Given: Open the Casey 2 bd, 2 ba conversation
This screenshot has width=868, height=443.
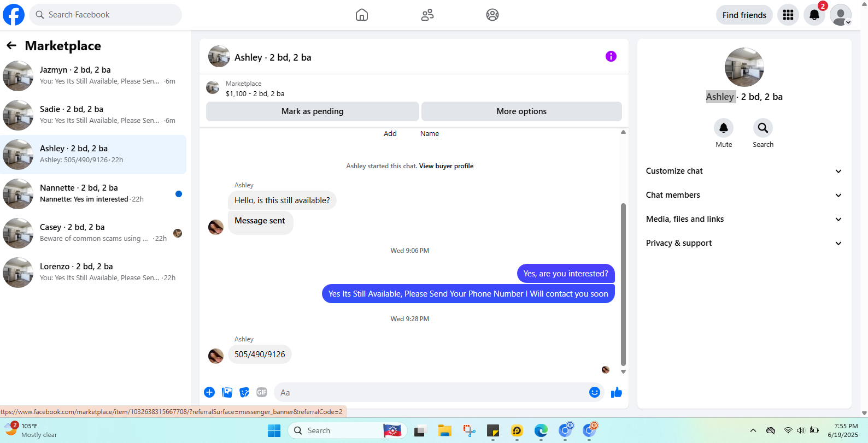Looking at the screenshot, I should (93, 233).
